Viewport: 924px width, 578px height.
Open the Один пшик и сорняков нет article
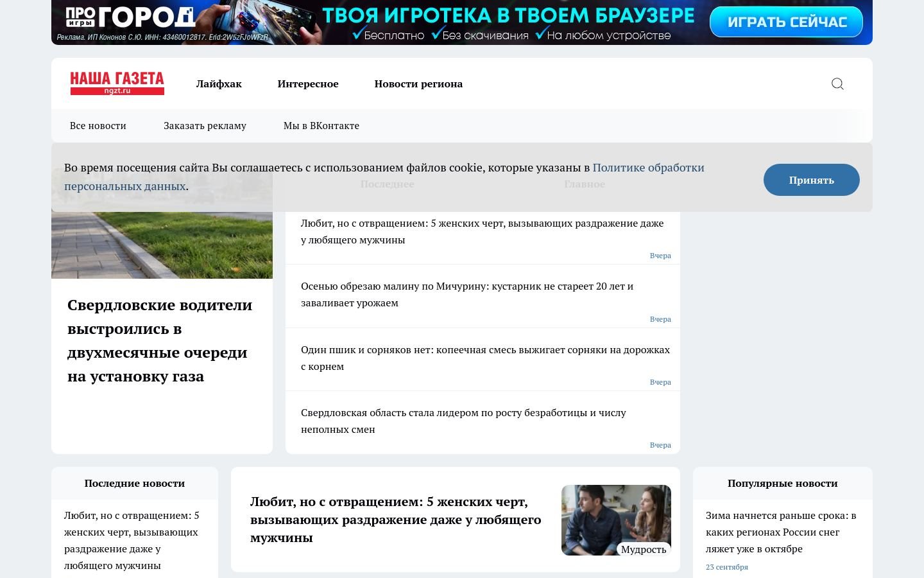tap(485, 358)
